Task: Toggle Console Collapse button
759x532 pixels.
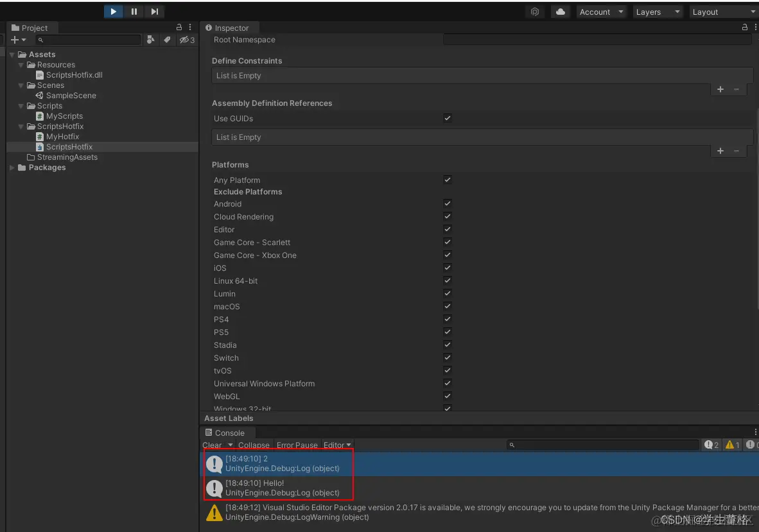Action: 254,445
